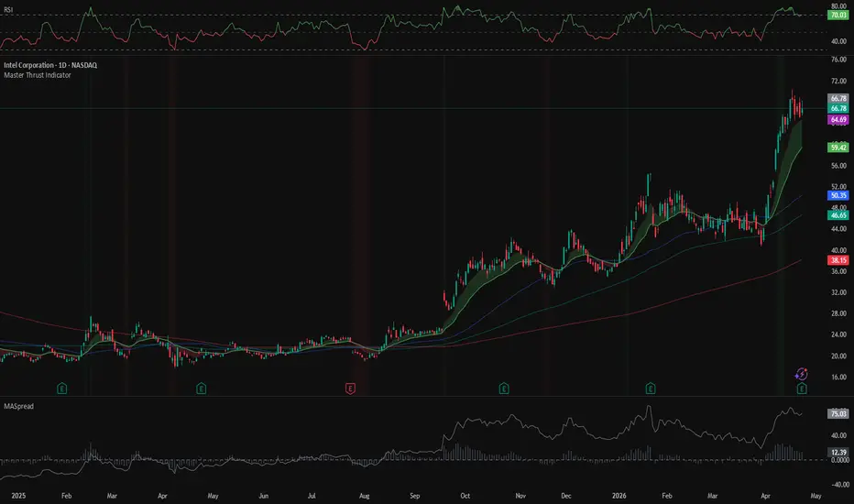
Task: Click the Sep label on the time axis
Action: 415,496
